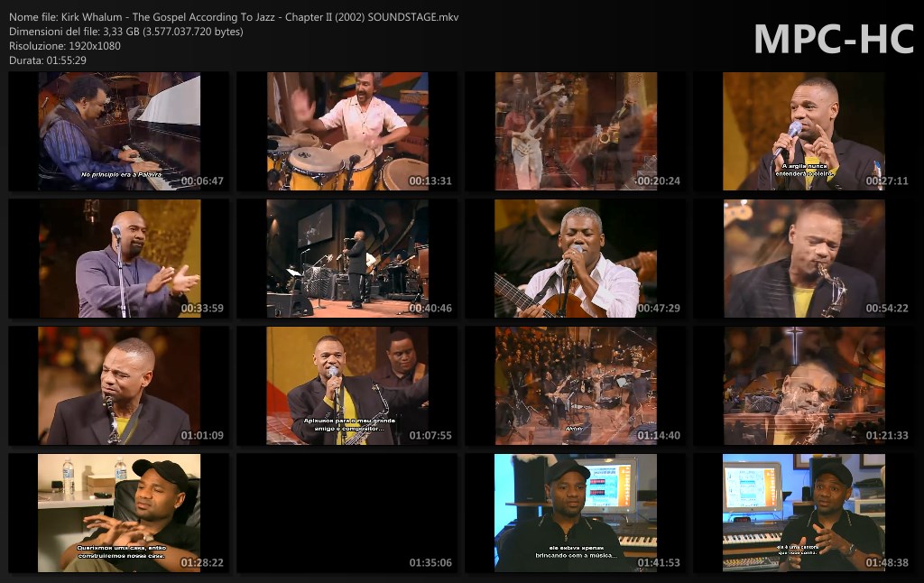924x583 pixels.
Task: Click the studio interview thumbnail at 01:41:53
Action: coord(576,513)
